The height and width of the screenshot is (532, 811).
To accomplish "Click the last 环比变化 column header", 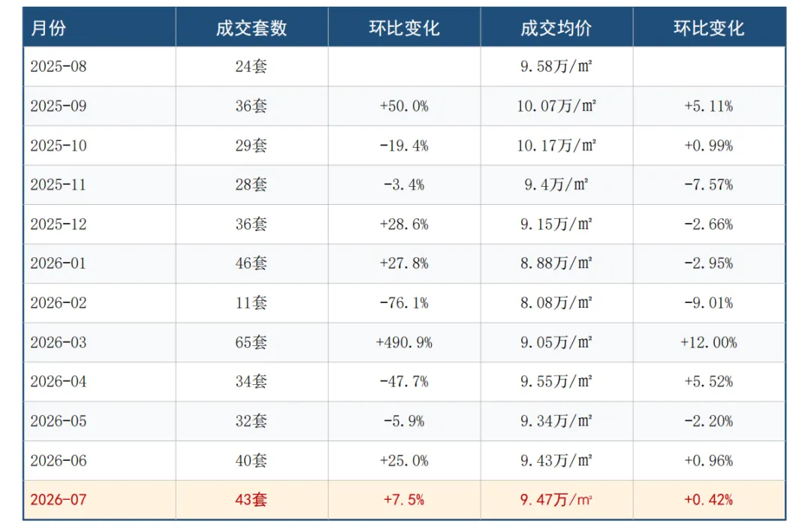I will tap(709, 28).
